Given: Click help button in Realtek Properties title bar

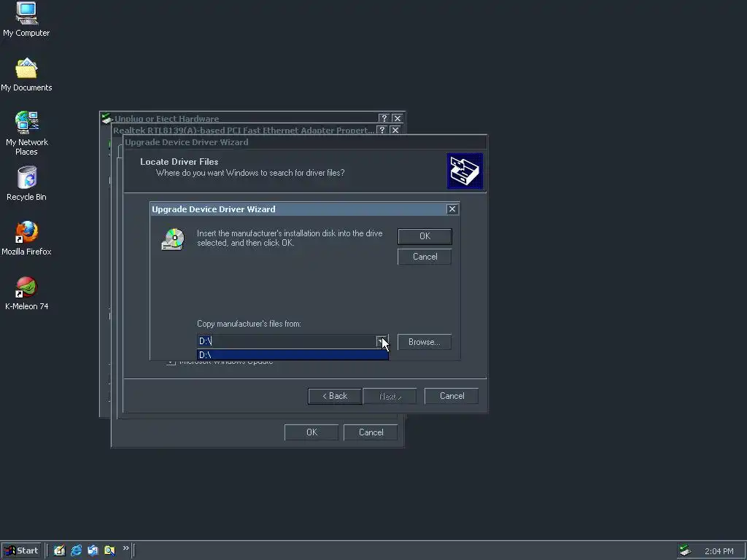Looking at the screenshot, I should (382, 130).
